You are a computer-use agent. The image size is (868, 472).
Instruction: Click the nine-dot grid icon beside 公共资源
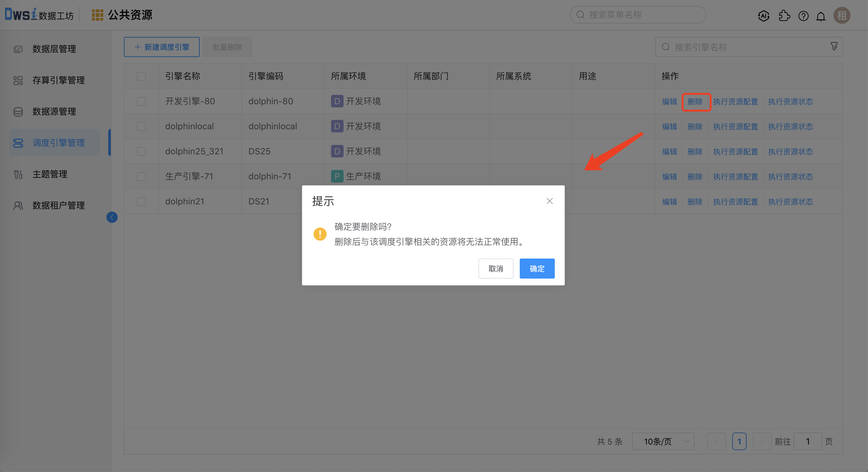click(x=97, y=15)
